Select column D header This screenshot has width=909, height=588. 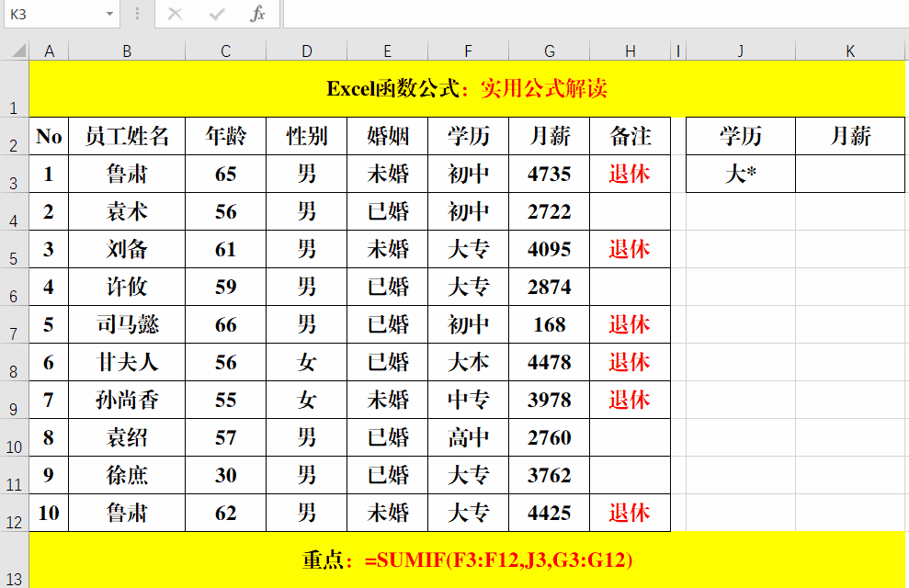click(x=307, y=51)
